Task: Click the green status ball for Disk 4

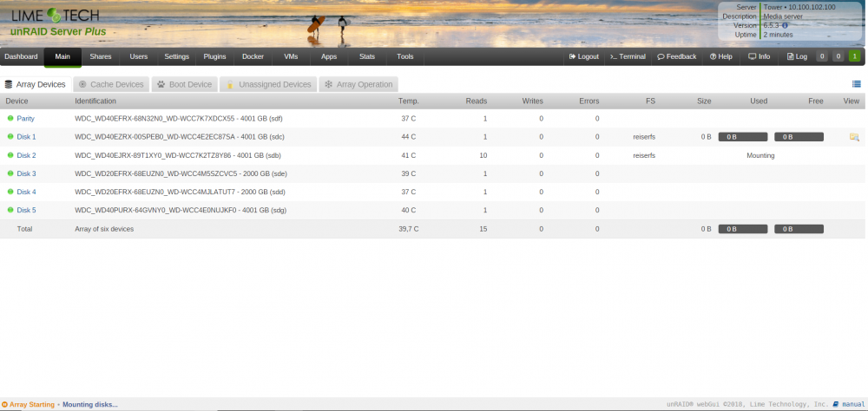Action: (x=10, y=192)
